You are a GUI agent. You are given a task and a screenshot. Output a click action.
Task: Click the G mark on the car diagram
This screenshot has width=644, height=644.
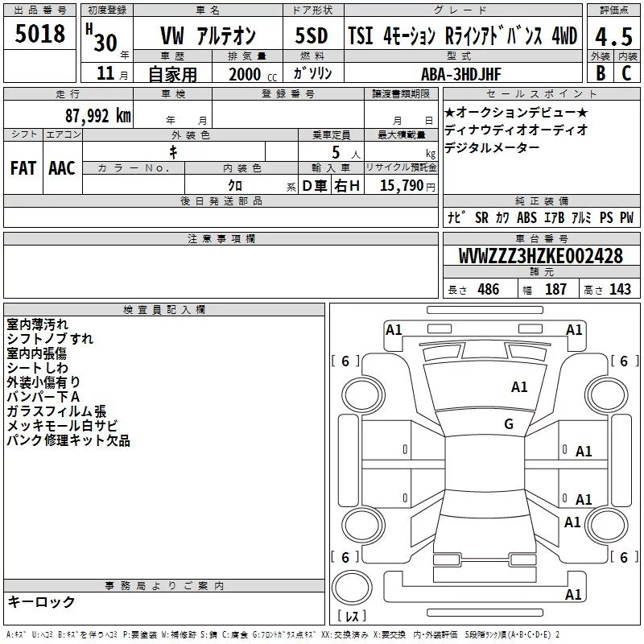tap(508, 424)
